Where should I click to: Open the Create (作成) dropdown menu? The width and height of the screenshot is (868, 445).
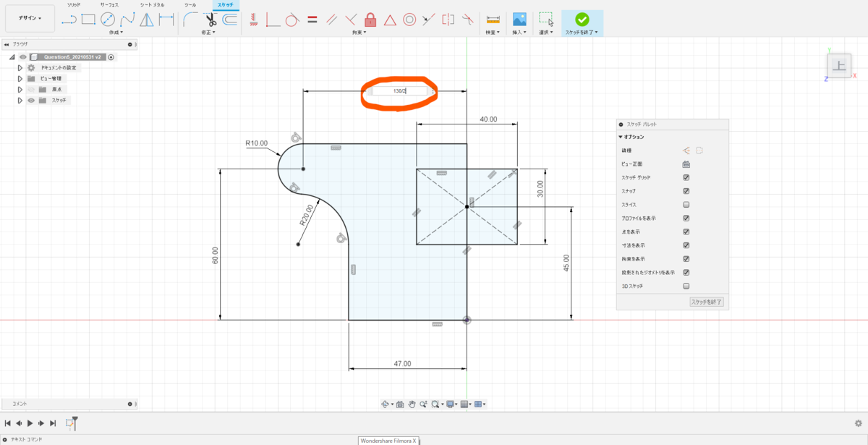click(116, 33)
